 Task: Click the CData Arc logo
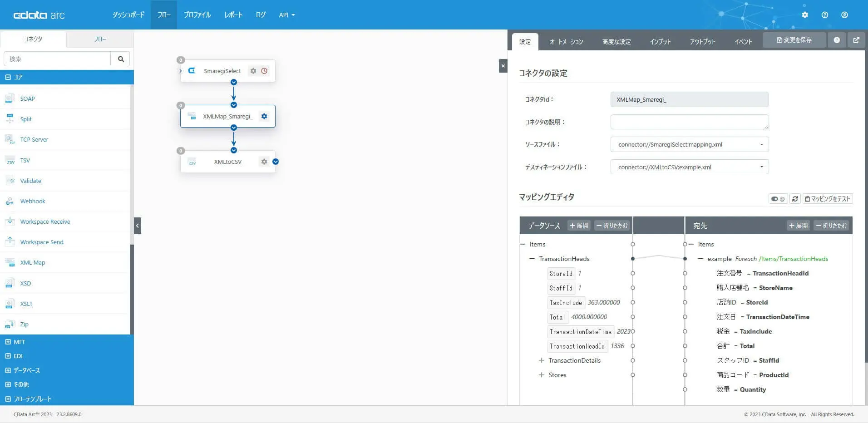click(39, 15)
